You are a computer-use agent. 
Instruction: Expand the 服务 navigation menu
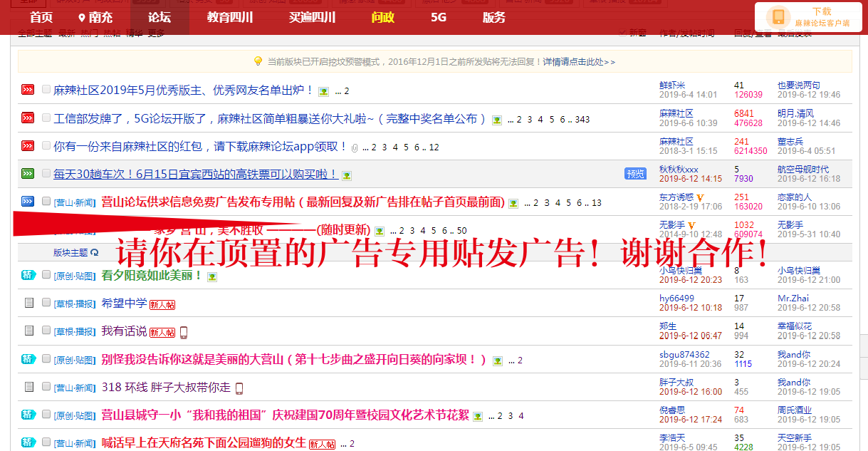tap(494, 18)
